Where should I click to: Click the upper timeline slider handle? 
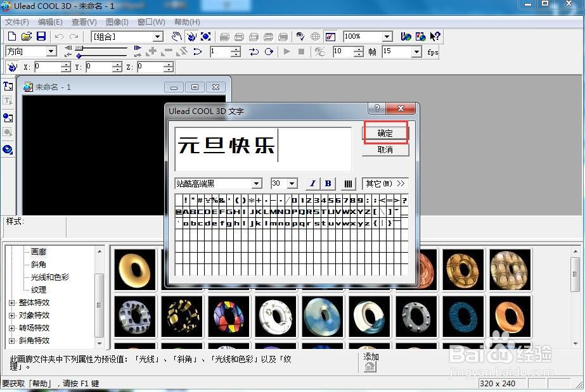click(x=79, y=47)
